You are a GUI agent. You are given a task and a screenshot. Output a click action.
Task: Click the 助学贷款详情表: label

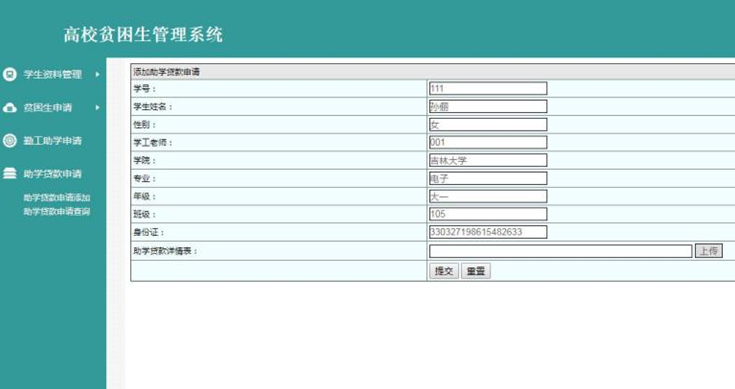coord(165,251)
